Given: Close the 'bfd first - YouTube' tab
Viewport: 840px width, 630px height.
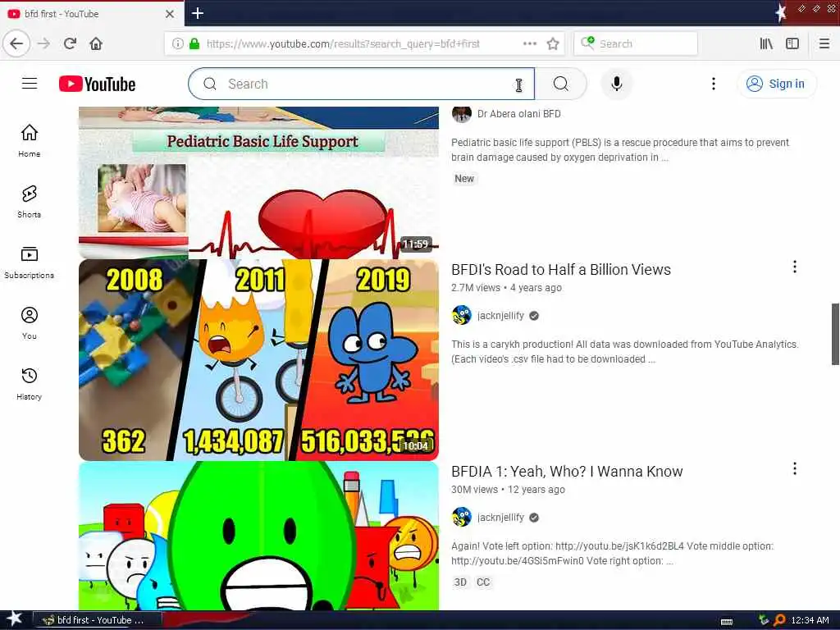Looking at the screenshot, I should (169, 14).
